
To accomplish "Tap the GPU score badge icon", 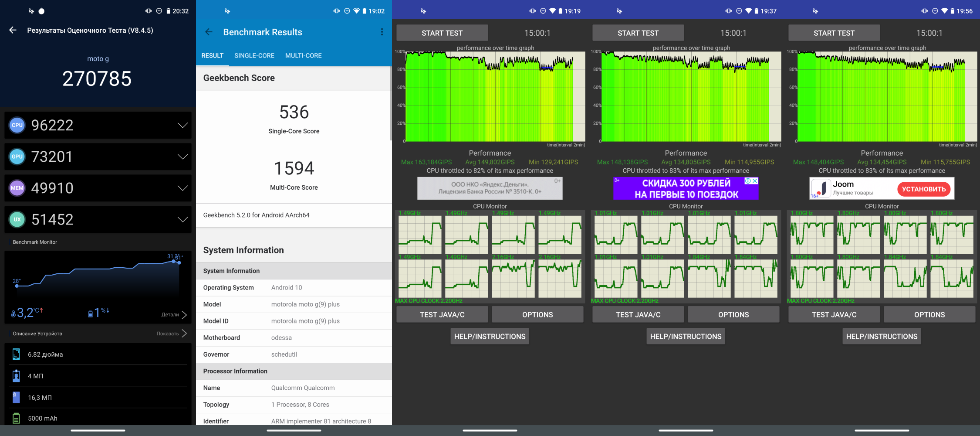I will click(x=17, y=157).
